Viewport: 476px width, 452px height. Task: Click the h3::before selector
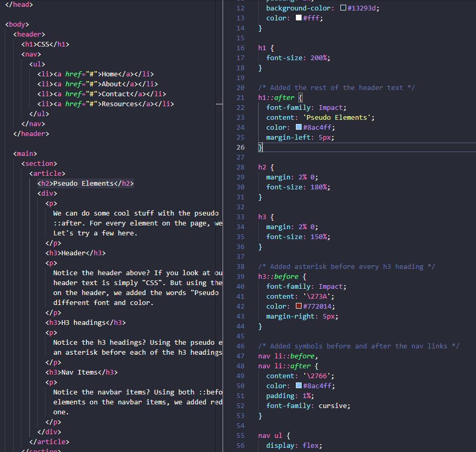click(x=279, y=276)
